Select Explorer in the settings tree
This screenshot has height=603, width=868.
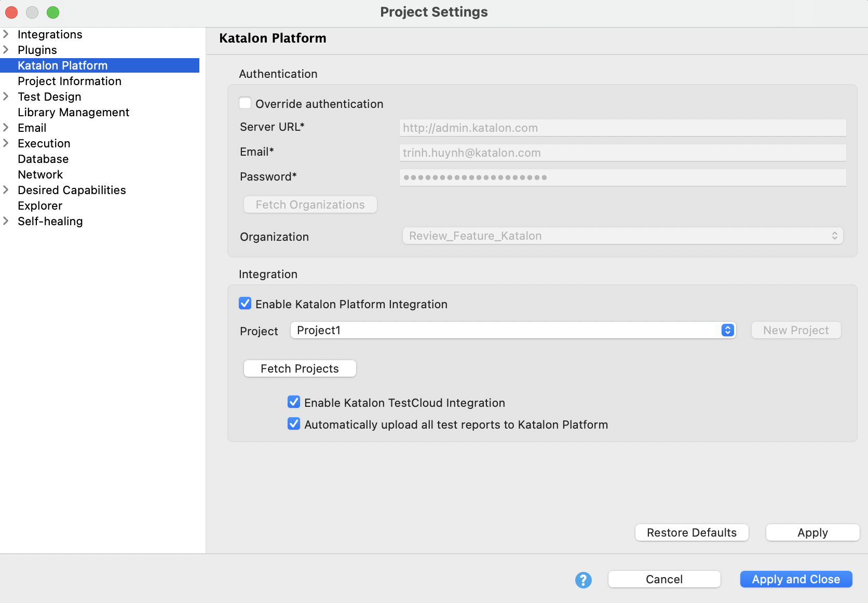[40, 205]
